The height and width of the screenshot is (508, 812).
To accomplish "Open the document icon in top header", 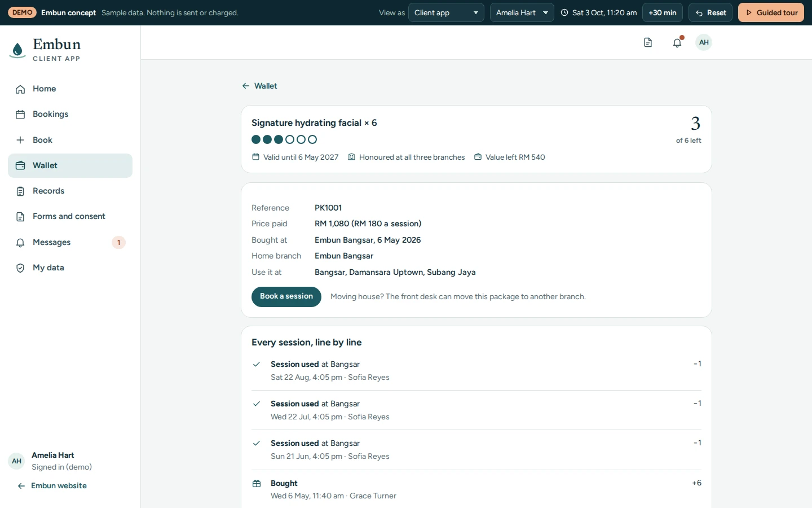I will [648, 42].
